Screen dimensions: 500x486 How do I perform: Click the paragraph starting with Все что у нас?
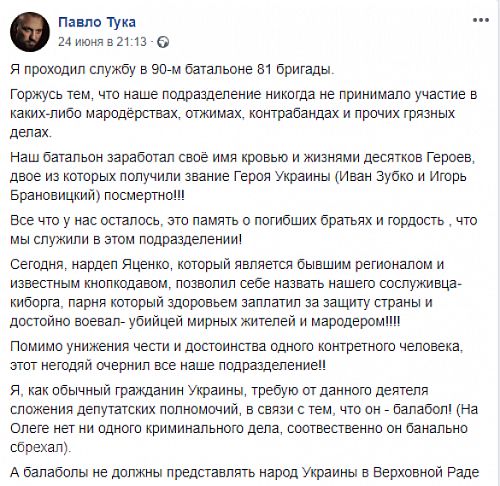[x=244, y=230]
